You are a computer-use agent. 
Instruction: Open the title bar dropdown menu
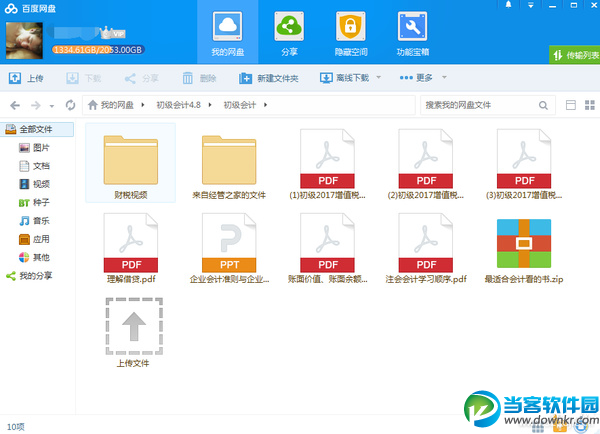(531, 5)
